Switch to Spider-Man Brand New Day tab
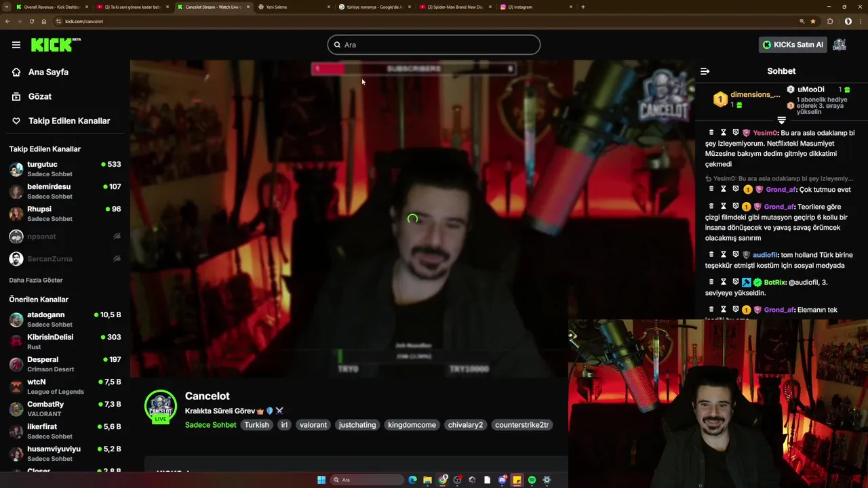Screen dimensions: 868x488 click(456, 7)
